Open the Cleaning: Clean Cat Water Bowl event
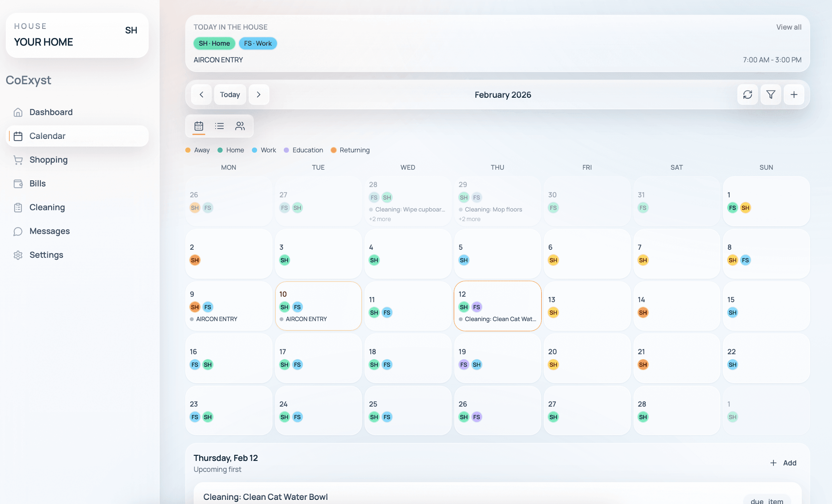Viewport: 832px width, 504px height. coord(265,496)
